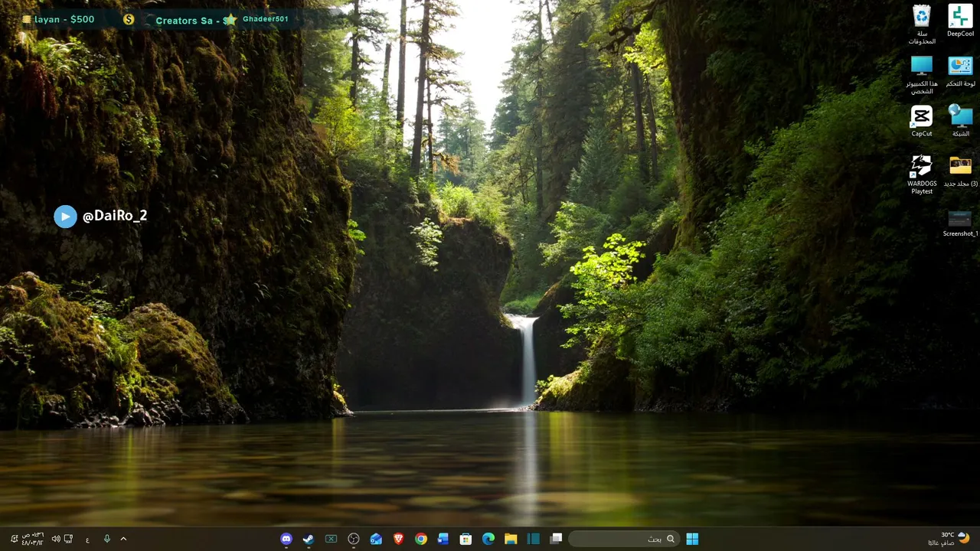The height and width of the screenshot is (551, 980).
Task: Click the @DaiRo_2 overlay text
Action: (115, 216)
